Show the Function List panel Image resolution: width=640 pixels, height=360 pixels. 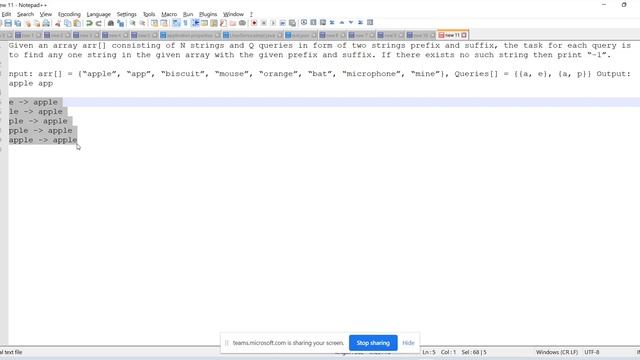click(x=223, y=23)
